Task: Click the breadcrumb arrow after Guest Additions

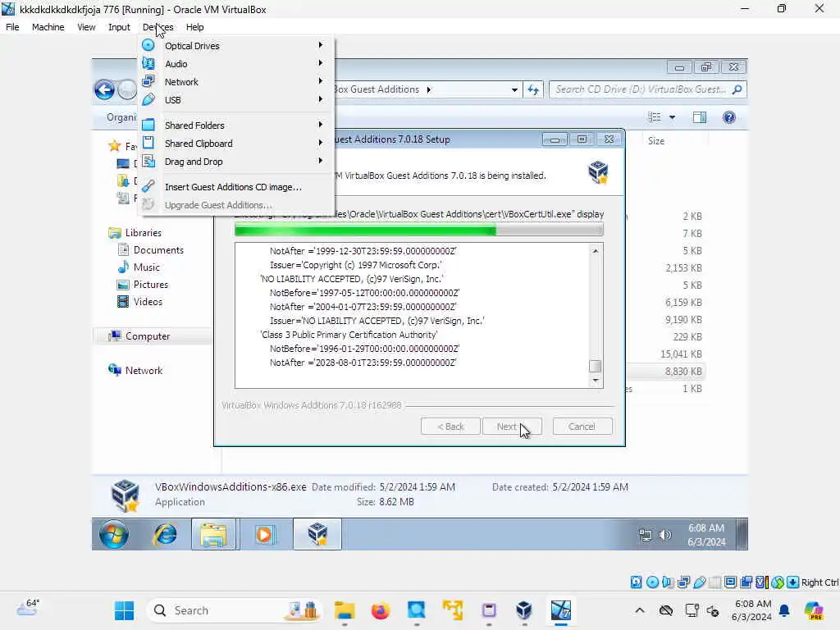Action: point(428,89)
